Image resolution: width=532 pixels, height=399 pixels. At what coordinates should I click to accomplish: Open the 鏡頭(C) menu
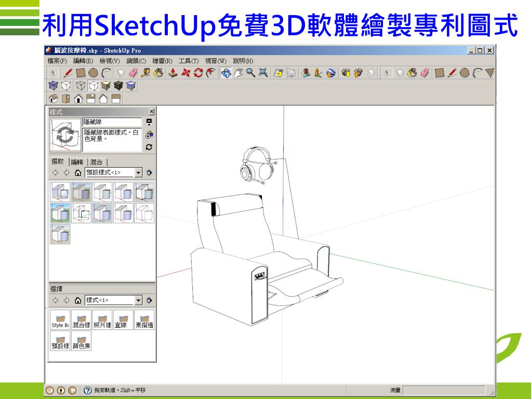[x=136, y=61]
